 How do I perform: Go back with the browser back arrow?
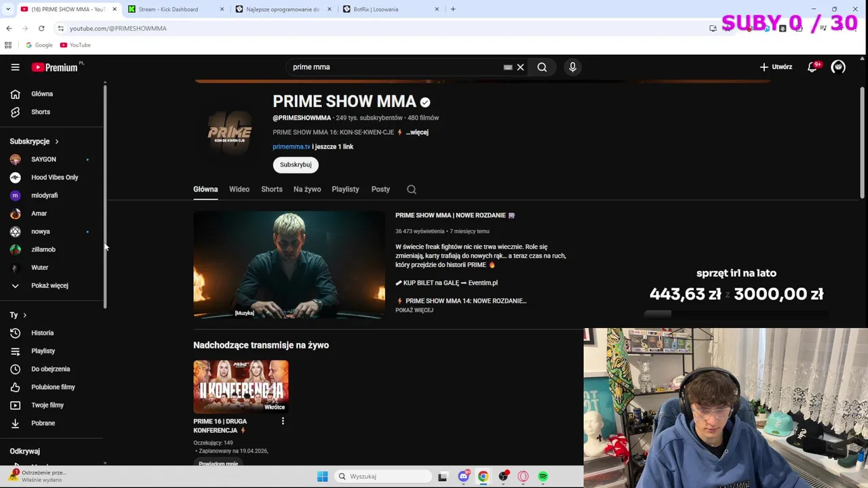click(9, 28)
